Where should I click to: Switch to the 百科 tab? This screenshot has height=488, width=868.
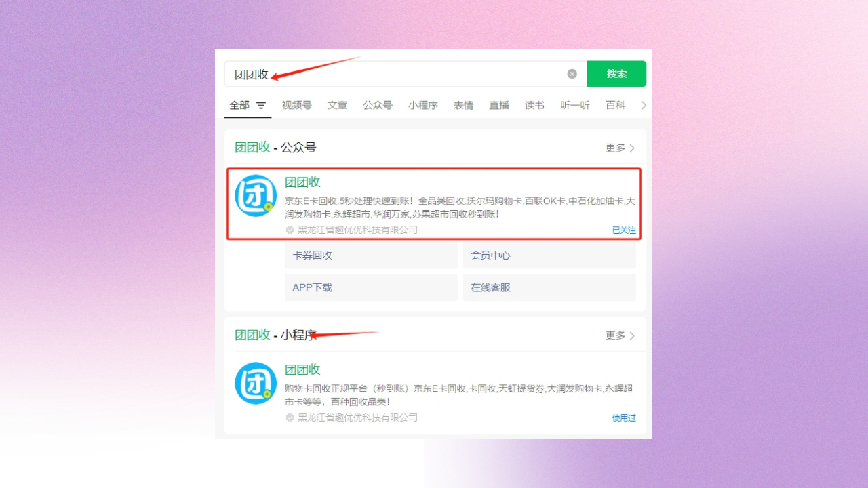(x=616, y=105)
